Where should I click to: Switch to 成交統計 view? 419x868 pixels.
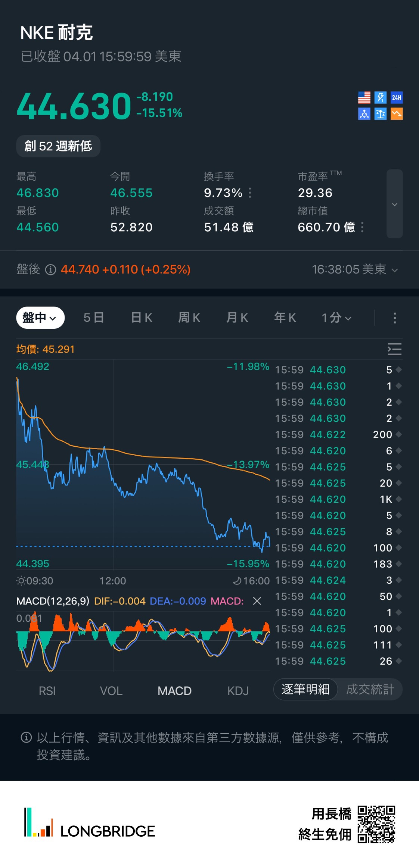[x=370, y=689]
